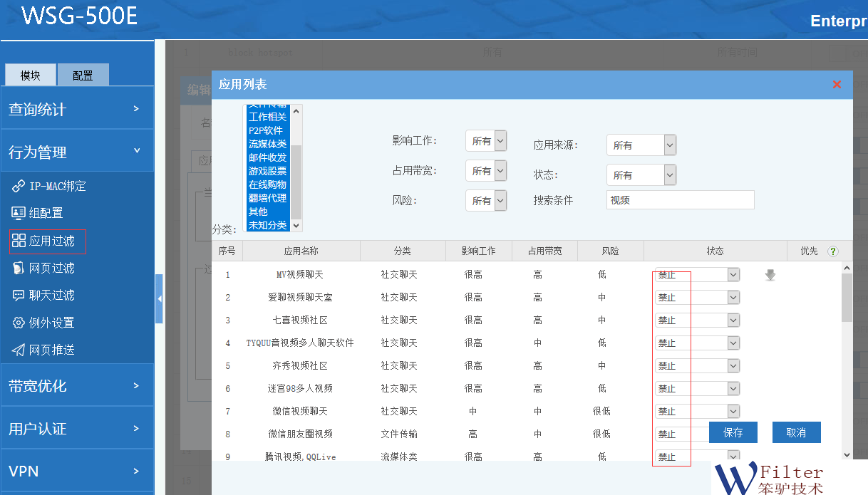Click the 保存 button
The width and height of the screenshot is (868, 495).
pos(733,432)
